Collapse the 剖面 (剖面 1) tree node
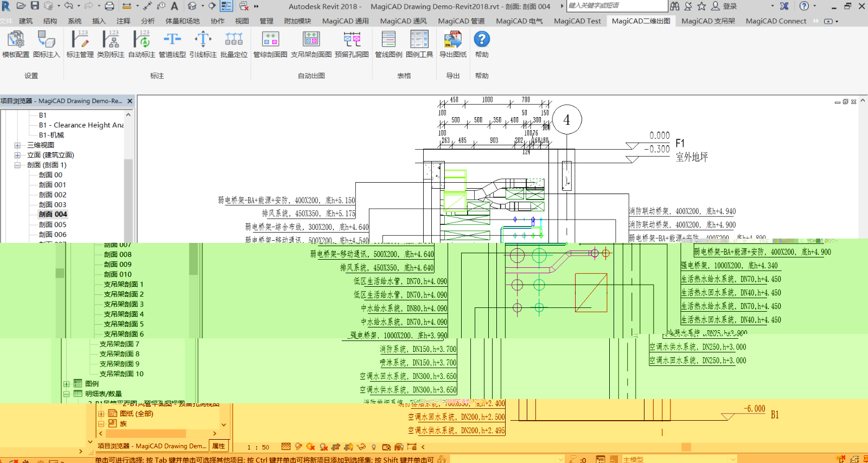868x463 pixels. (17, 165)
